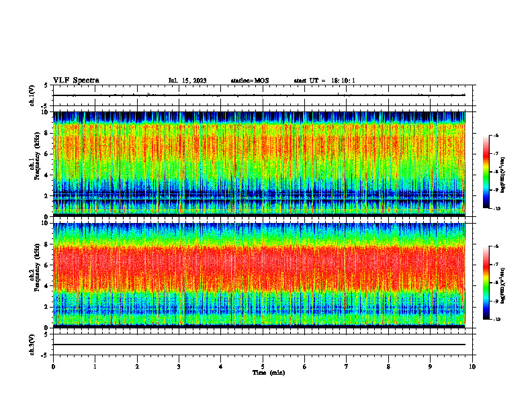Click time axis tick label "10" at right end
The image size is (532, 411).
coord(472,367)
